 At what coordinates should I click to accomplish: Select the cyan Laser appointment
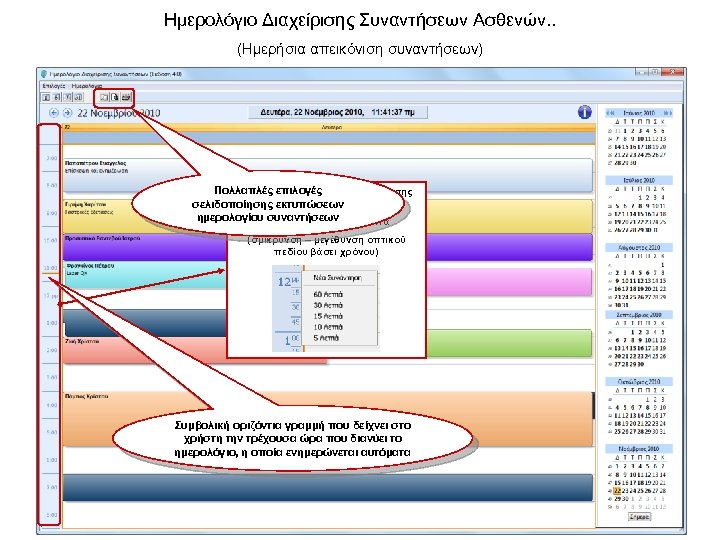pos(144,275)
